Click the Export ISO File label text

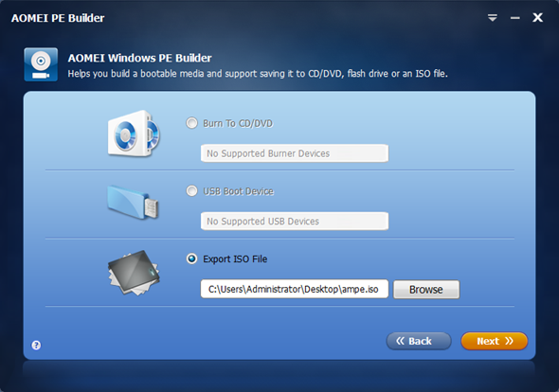(235, 259)
